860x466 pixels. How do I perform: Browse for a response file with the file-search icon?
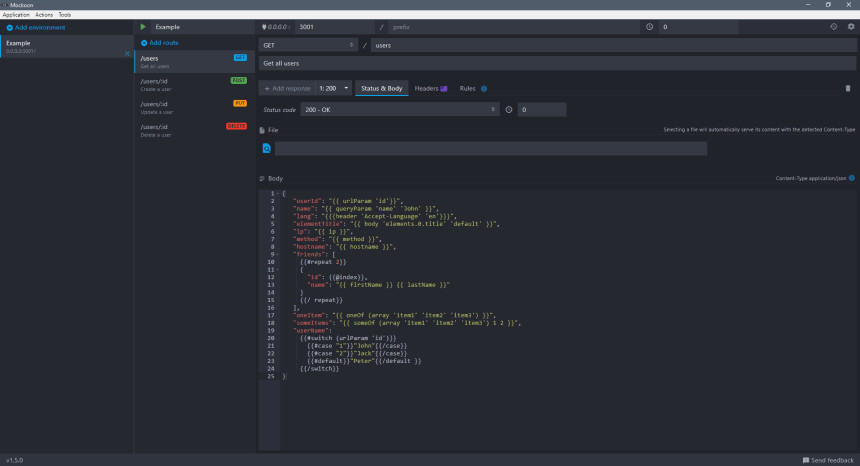(267, 148)
